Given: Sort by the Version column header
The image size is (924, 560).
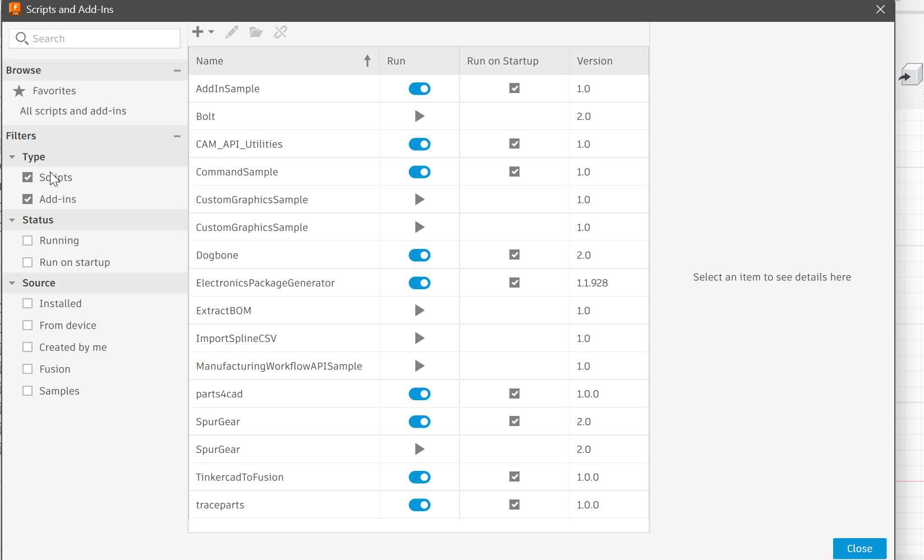Looking at the screenshot, I should (x=595, y=61).
